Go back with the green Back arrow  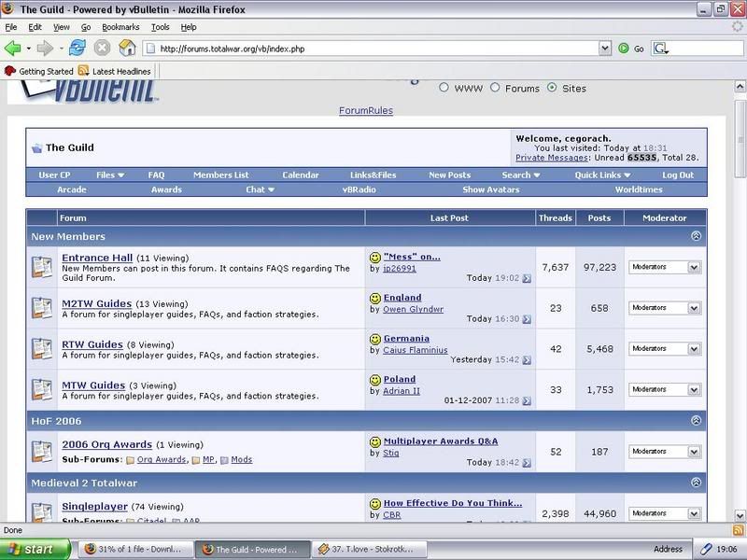click(x=12, y=49)
